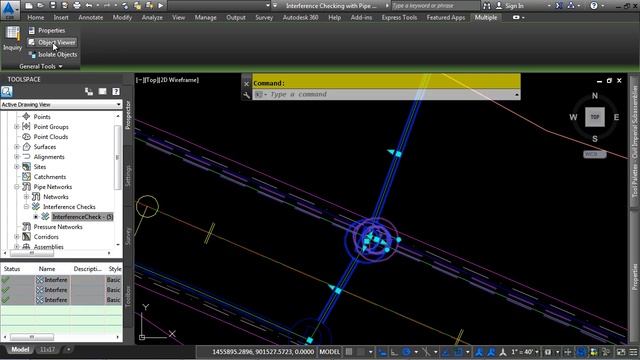Screen dimensions: 640x360
Task: Collapse the Pipe Networks tree node
Action: (x=17, y=187)
